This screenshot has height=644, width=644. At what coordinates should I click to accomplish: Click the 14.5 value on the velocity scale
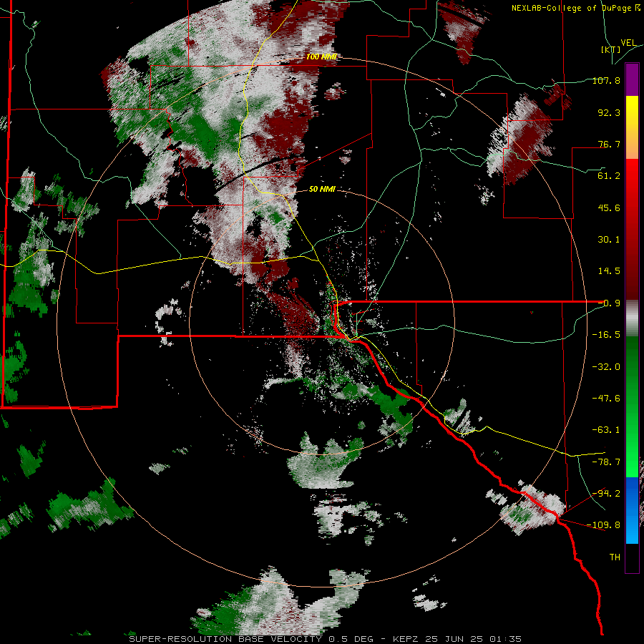tap(609, 271)
